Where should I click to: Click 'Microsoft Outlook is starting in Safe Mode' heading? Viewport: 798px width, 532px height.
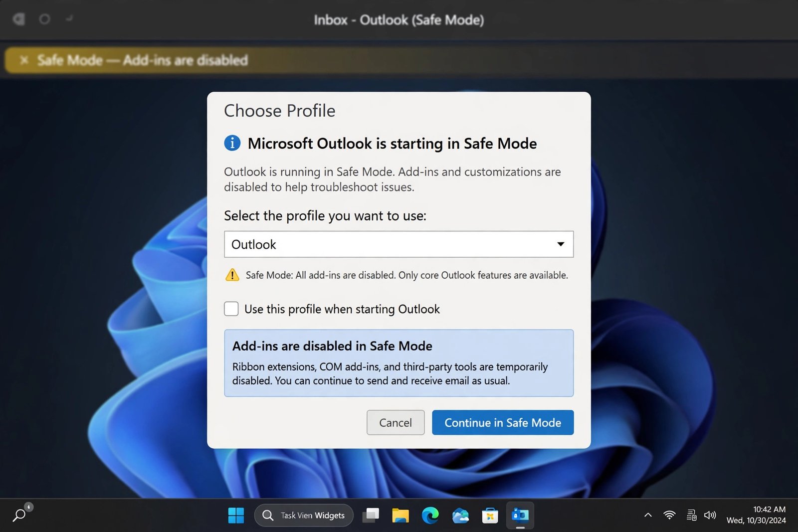(392, 144)
